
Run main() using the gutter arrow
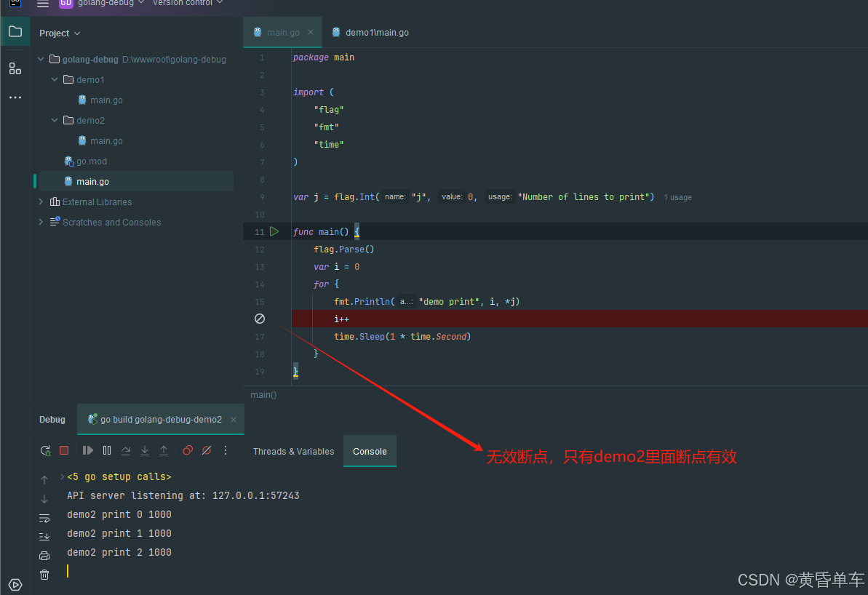274,231
